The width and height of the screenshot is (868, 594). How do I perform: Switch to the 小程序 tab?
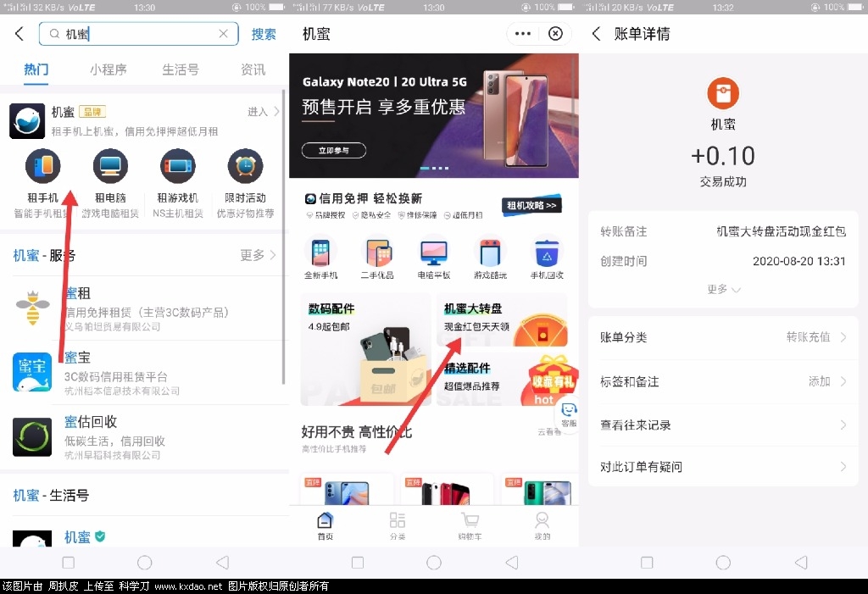108,69
